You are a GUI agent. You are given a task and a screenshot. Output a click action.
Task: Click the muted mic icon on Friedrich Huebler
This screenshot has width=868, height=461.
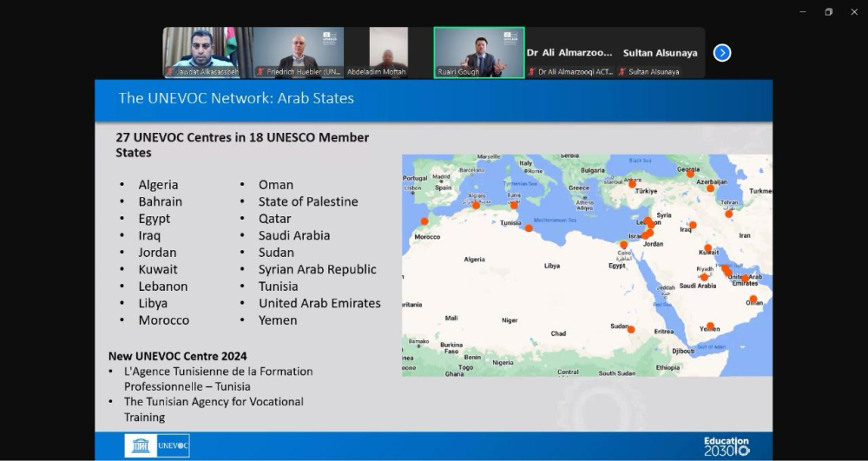(x=260, y=72)
